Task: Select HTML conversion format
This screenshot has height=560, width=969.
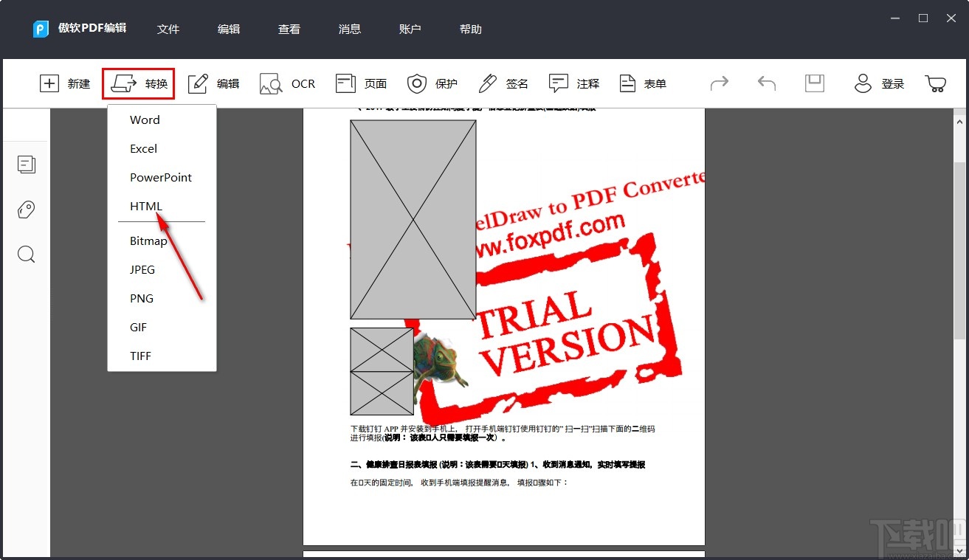Action: click(x=145, y=206)
